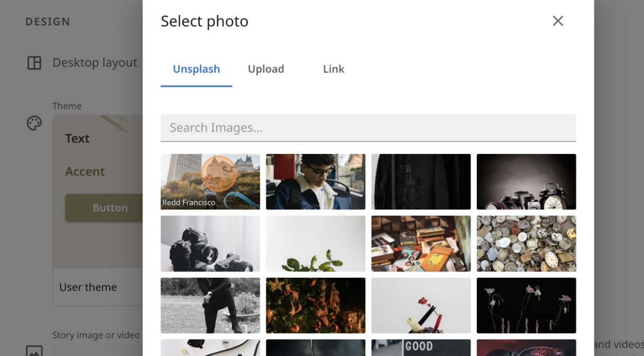Switch to the Upload tab
Viewport: 644px width, 356px height.
point(266,69)
